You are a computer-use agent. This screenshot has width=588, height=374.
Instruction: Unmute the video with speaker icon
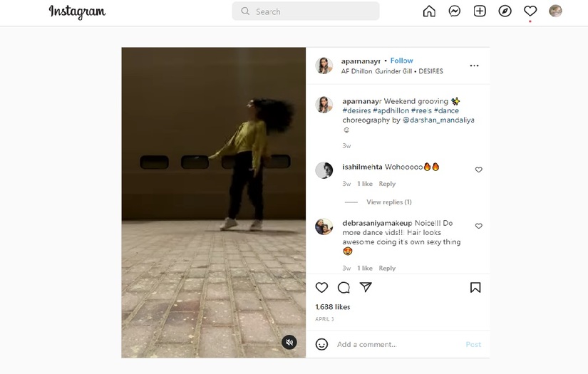(x=289, y=342)
